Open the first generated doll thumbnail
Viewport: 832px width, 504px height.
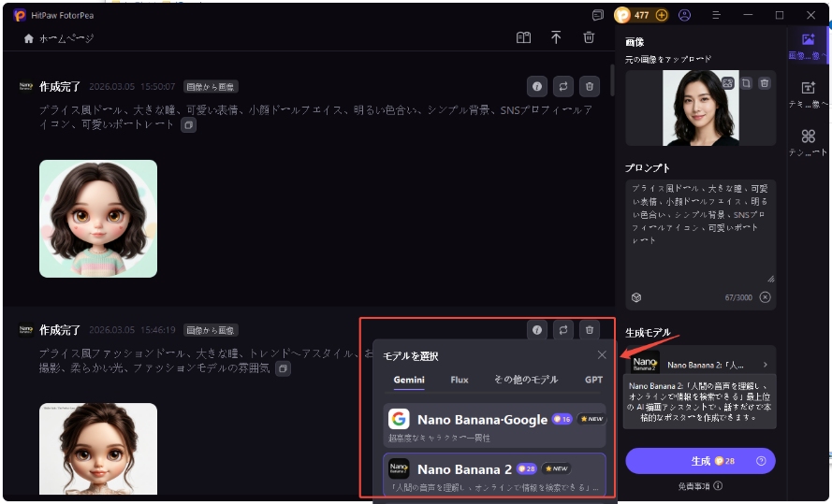point(98,219)
